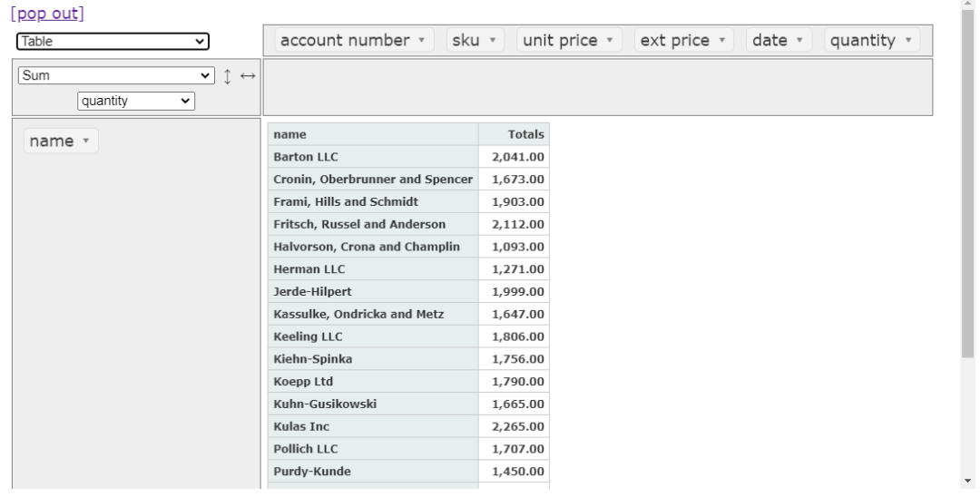Open filter triangle on account number attribute
Viewport: 980px width, 497px height.
pos(422,40)
